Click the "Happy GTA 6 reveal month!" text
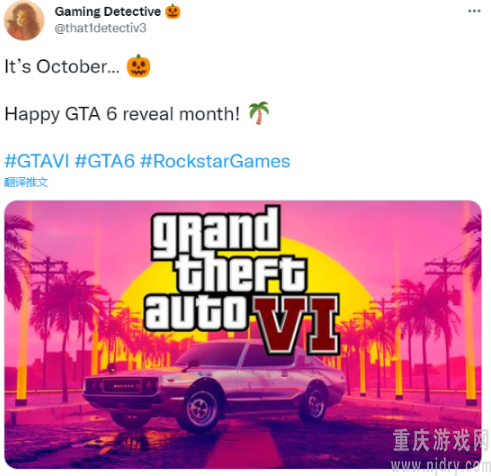491x476 pixels. (x=122, y=114)
